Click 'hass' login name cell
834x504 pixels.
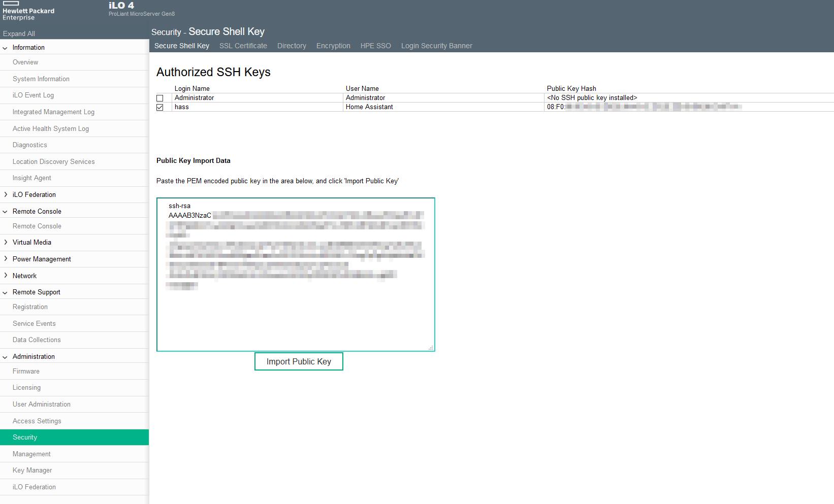click(x=182, y=107)
